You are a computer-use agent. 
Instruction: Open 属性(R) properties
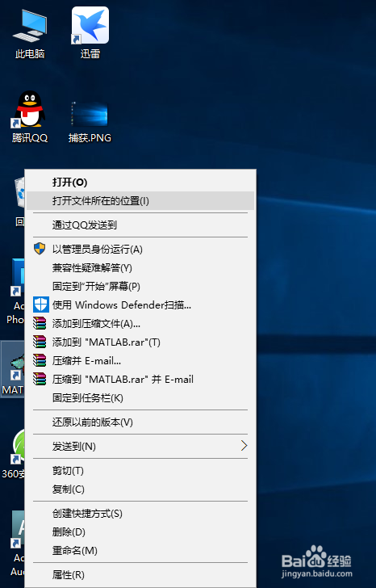tap(140, 574)
